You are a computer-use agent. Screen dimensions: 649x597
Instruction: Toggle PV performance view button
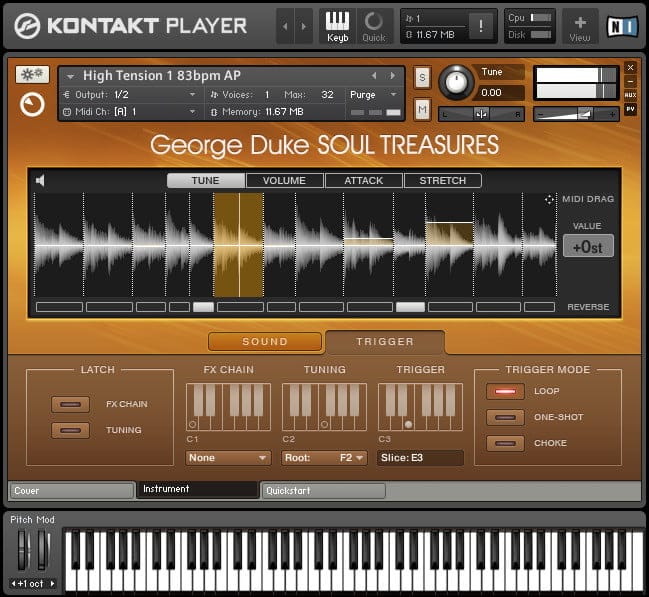pos(630,109)
